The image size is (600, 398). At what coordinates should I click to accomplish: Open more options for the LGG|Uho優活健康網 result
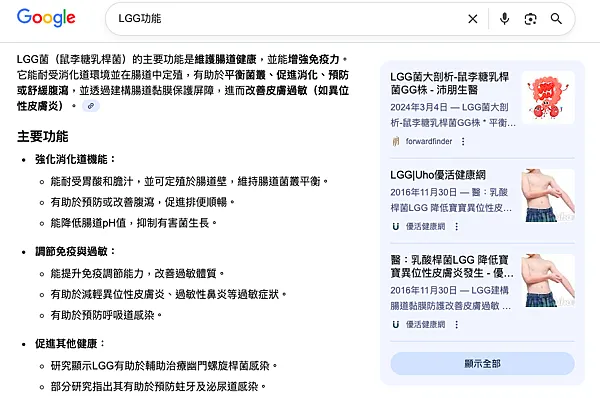[x=457, y=227]
